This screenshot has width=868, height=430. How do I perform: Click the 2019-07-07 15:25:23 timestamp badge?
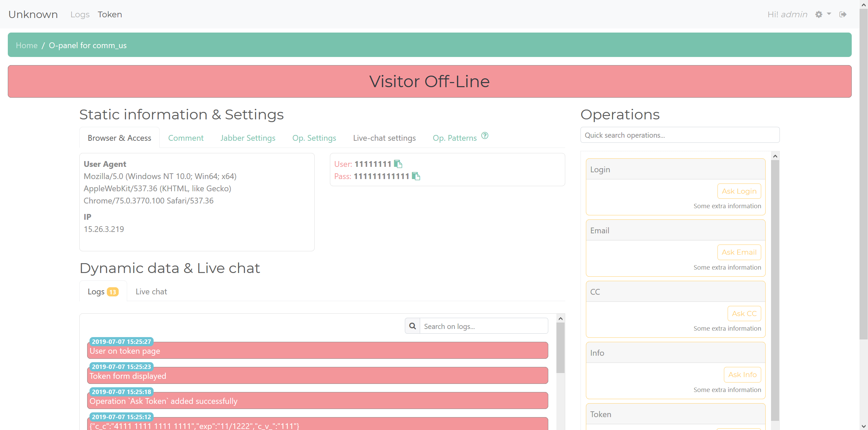point(121,367)
